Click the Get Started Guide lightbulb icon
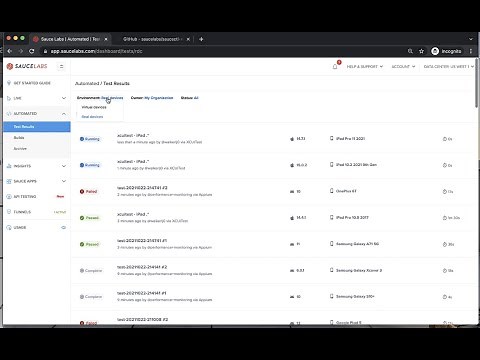The width and height of the screenshot is (480, 360). [9, 83]
